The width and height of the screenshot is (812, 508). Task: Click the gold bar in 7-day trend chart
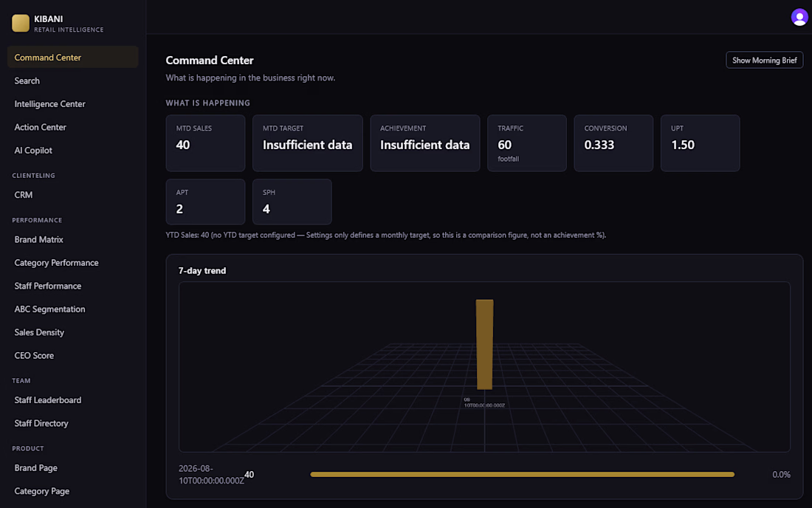484,344
